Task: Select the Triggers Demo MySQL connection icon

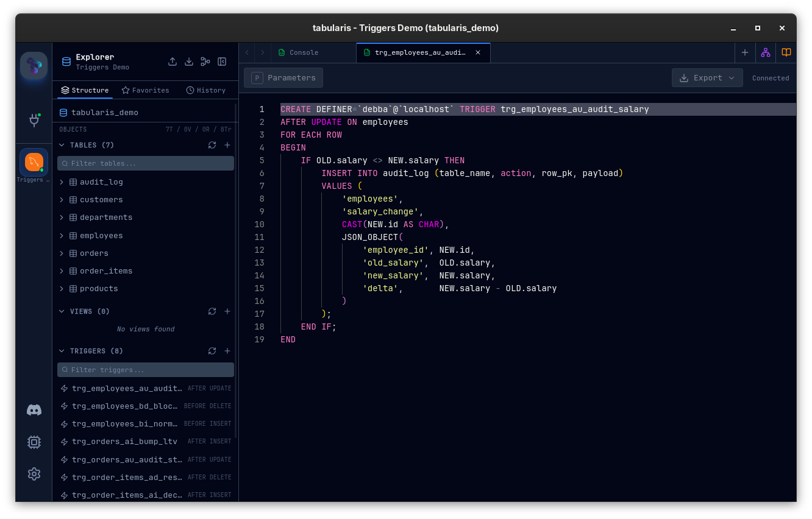Action: click(34, 162)
